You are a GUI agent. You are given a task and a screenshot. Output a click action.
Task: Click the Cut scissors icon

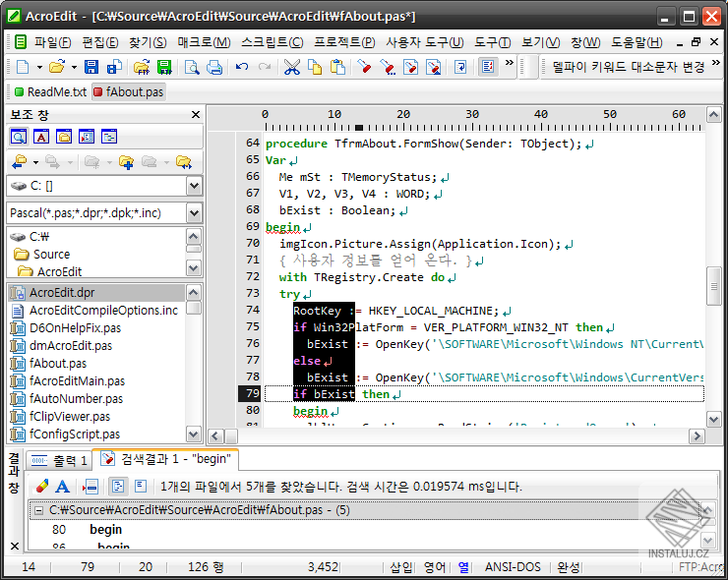coord(291,67)
